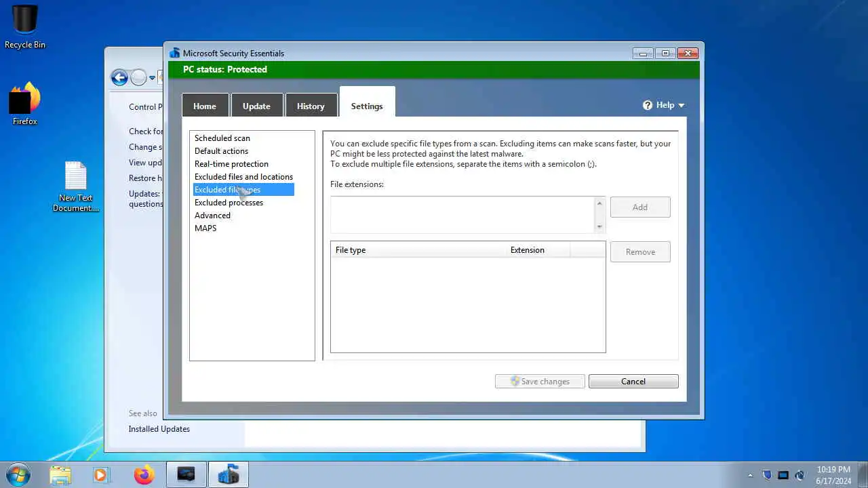The height and width of the screenshot is (488, 868).
Task: Expand the Help dropdown arrow
Action: click(681, 105)
